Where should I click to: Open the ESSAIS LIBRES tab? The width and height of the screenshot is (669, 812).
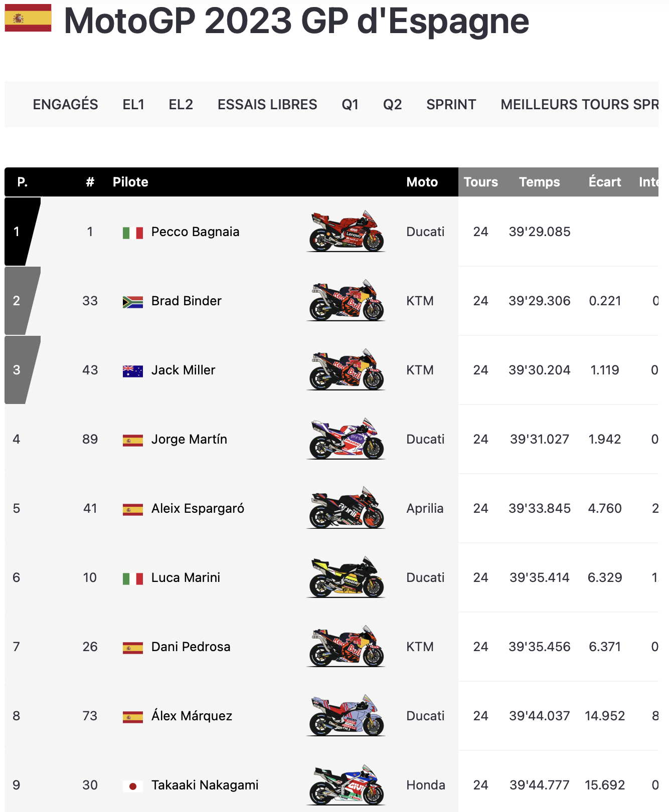pyautogui.click(x=267, y=104)
